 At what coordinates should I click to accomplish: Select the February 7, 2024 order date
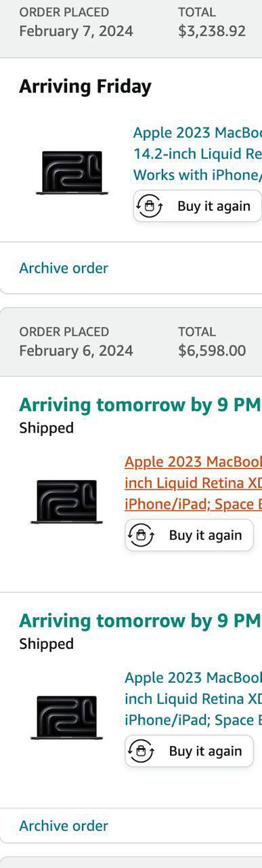point(76,31)
